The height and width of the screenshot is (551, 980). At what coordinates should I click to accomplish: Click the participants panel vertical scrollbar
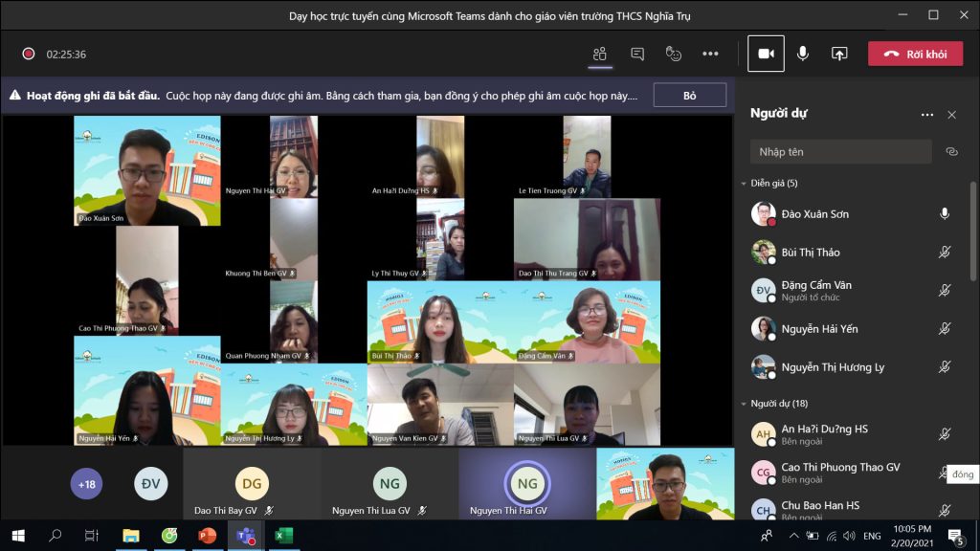[x=973, y=287]
